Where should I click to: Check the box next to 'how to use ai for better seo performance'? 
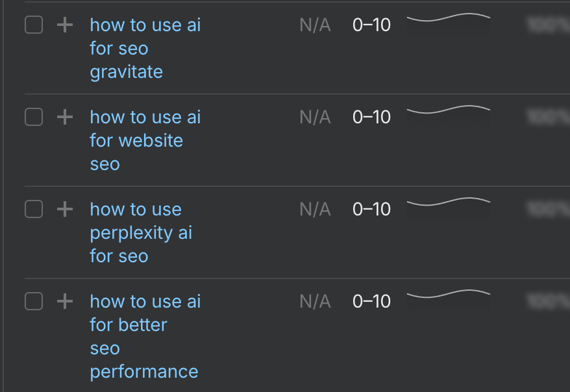[x=33, y=301]
